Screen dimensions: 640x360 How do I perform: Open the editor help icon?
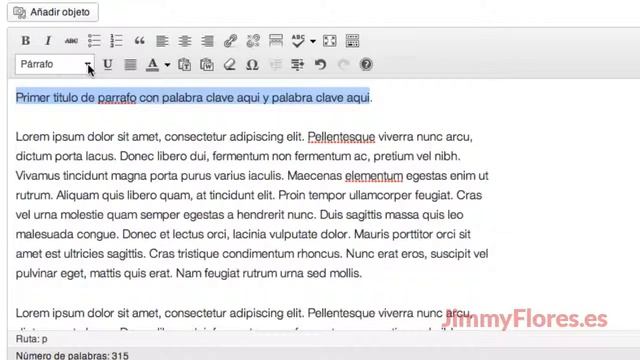coord(366,64)
